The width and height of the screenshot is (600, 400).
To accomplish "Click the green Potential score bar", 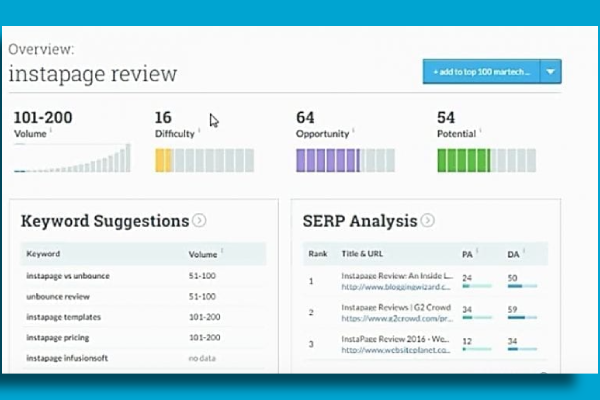I will click(487, 160).
